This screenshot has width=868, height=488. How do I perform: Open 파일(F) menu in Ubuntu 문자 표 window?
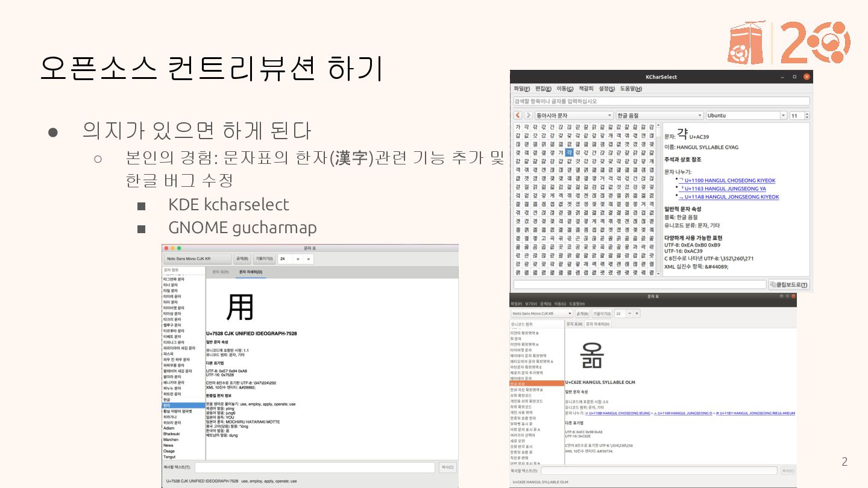click(515, 304)
